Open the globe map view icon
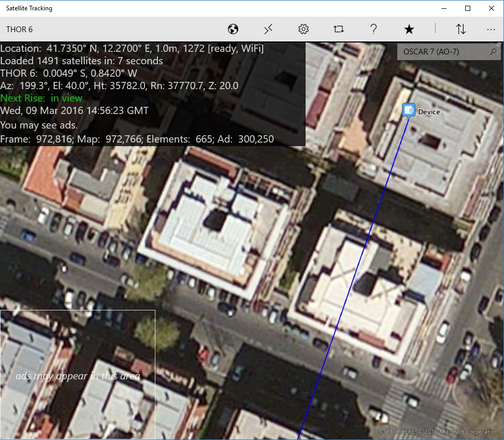This screenshot has width=504, height=440. pyautogui.click(x=233, y=29)
